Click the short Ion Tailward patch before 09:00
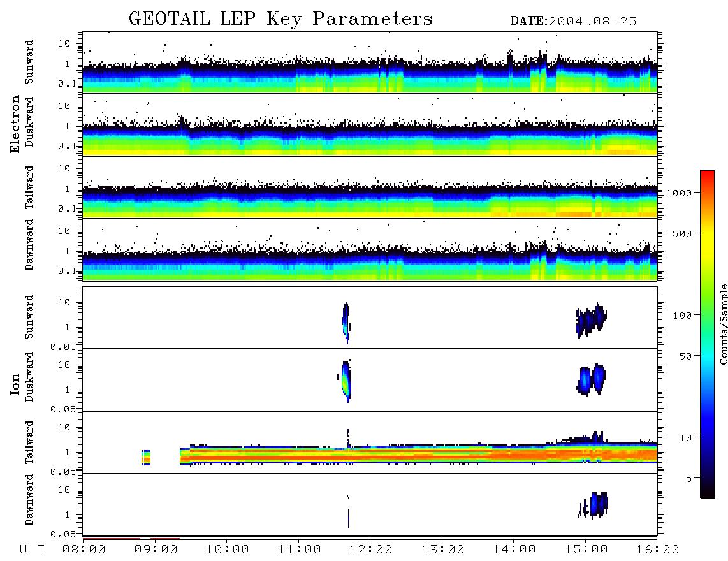Screen dimensions: 728x561 (x=146, y=458)
